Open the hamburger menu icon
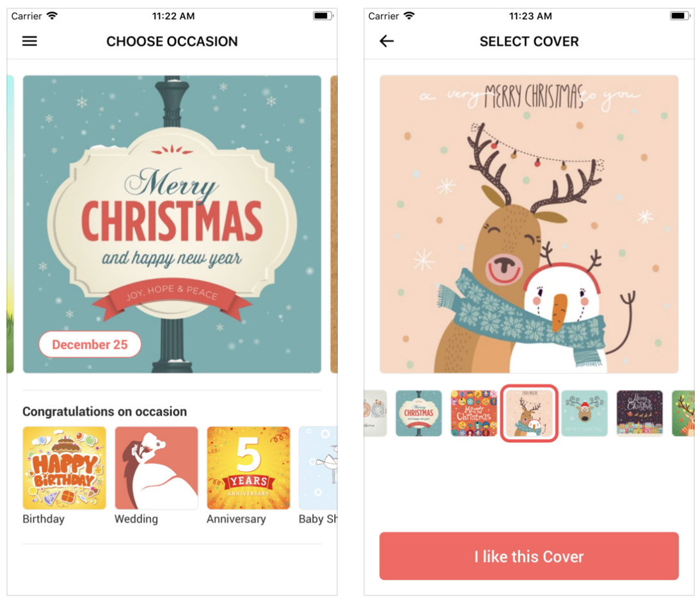Viewport: 700px width, 605px height. [x=30, y=42]
